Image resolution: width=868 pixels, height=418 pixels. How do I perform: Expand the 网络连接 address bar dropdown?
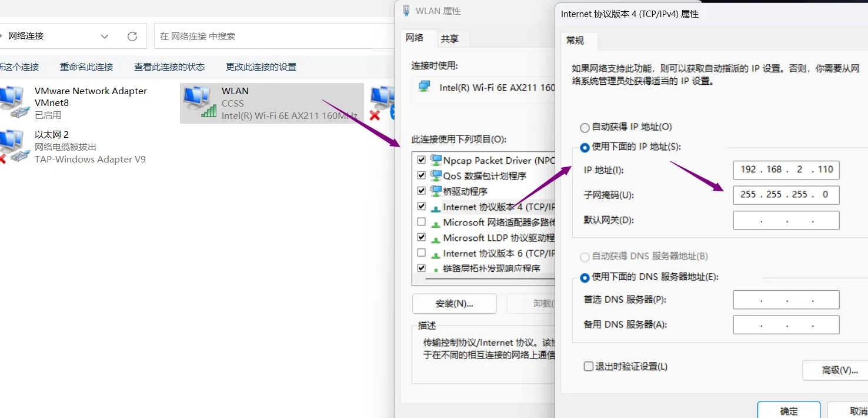105,37
